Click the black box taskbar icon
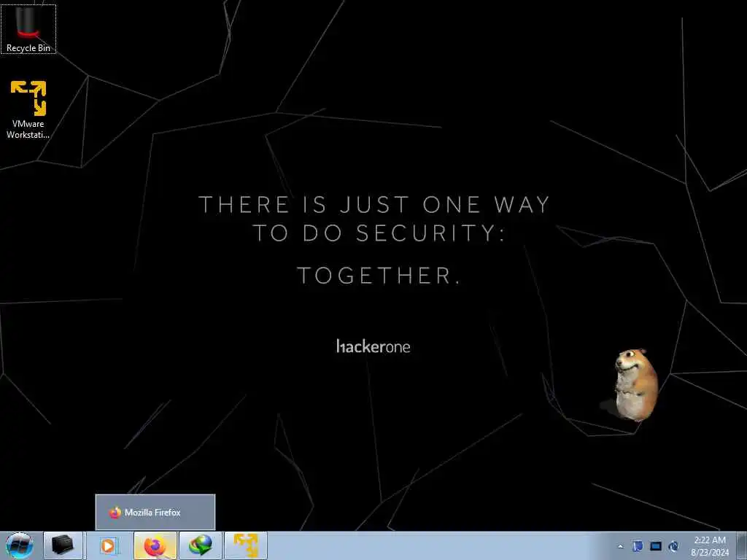Screen dimensions: 747x560 pyautogui.click(x=63, y=545)
